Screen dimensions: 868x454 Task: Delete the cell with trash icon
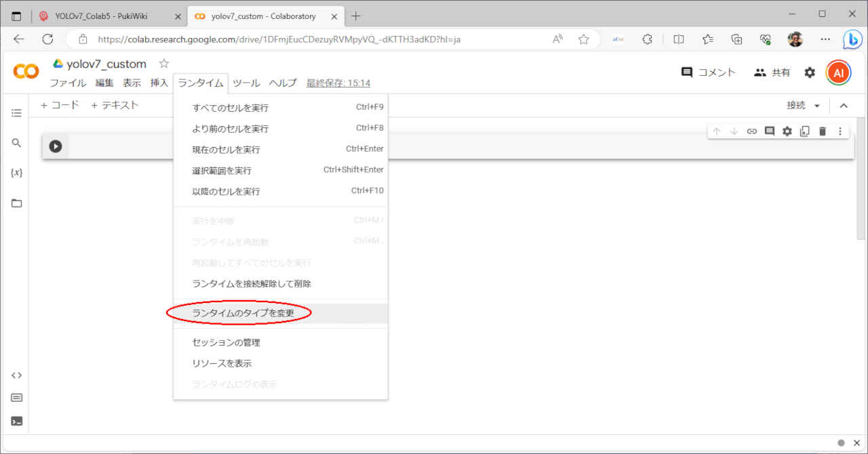click(x=823, y=131)
